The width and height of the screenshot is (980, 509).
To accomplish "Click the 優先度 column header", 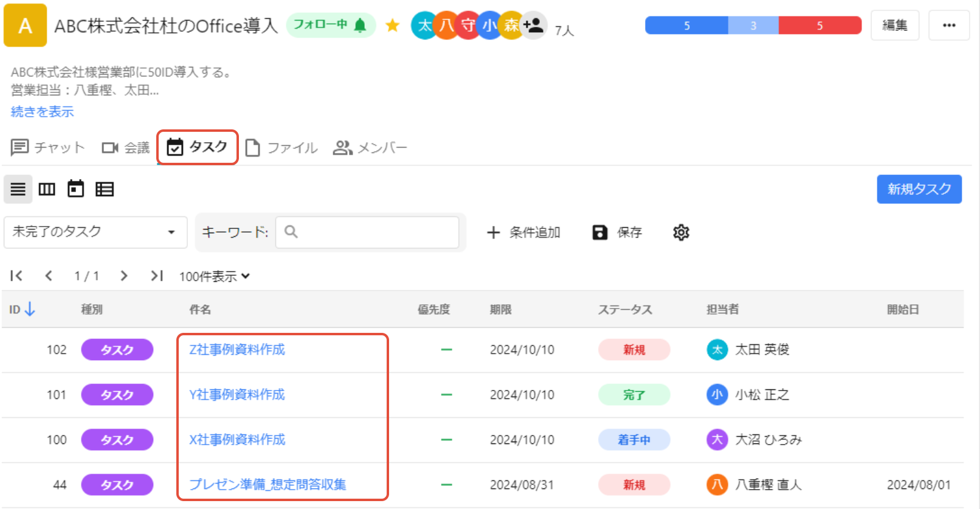I will coord(433,310).
